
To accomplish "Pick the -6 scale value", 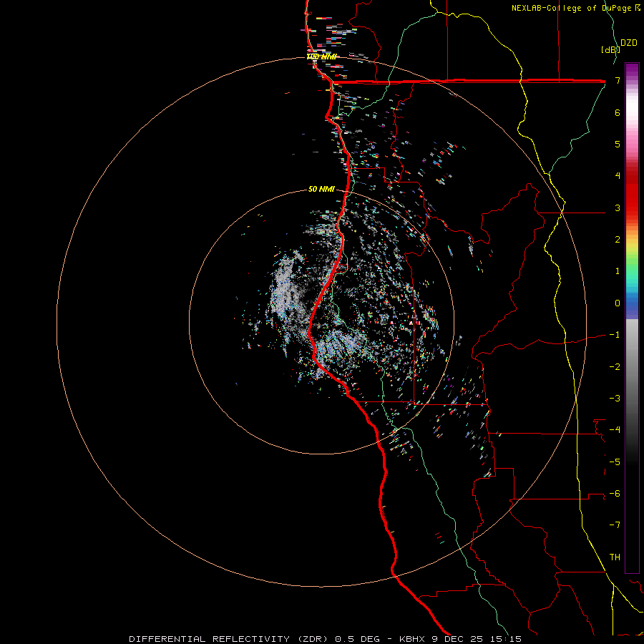I will click(x=615, y=494).
